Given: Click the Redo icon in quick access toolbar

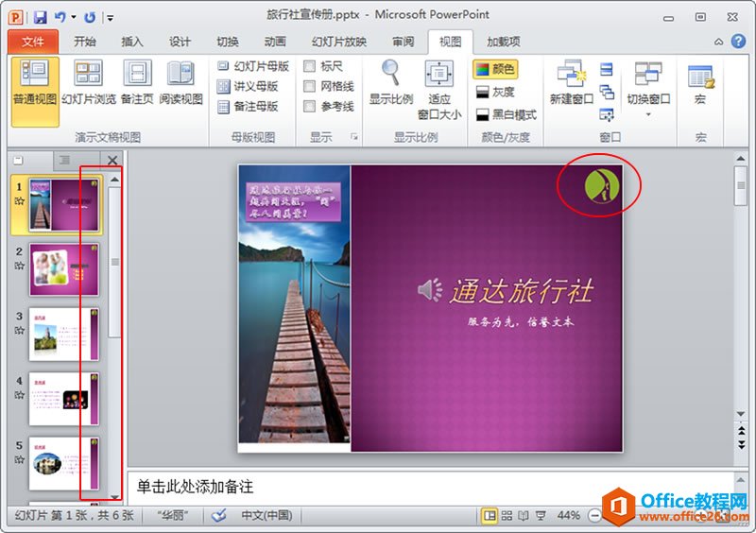Looking at the screenshot, I should 90,18.
